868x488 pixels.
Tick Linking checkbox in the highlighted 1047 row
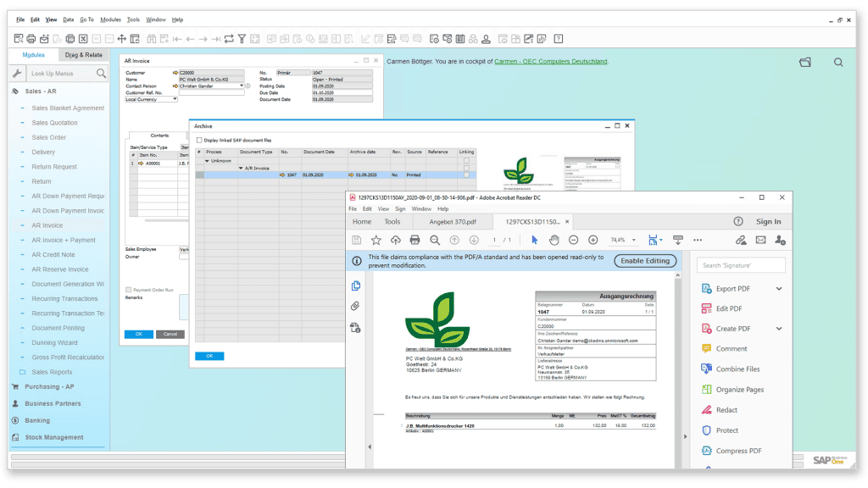(466, 175)
